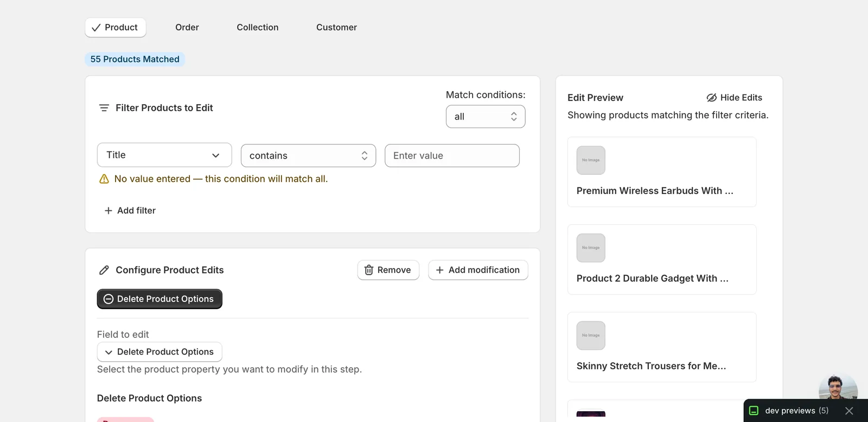Expand the Field to edit dropdown
The image size is (868, 422).
pyautogui.click(x=159, y=352)
